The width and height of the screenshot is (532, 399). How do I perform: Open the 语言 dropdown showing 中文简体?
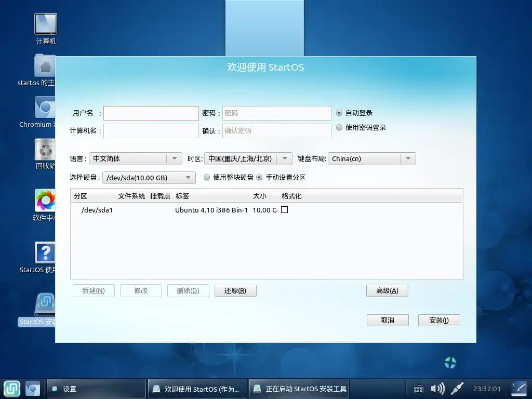coord(136,158)
